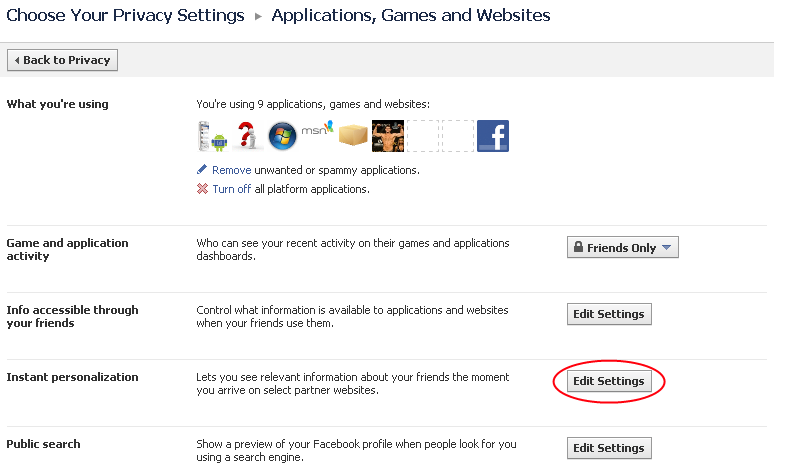
Task: Click Turn off platform applications link
Action: (232, 189)
